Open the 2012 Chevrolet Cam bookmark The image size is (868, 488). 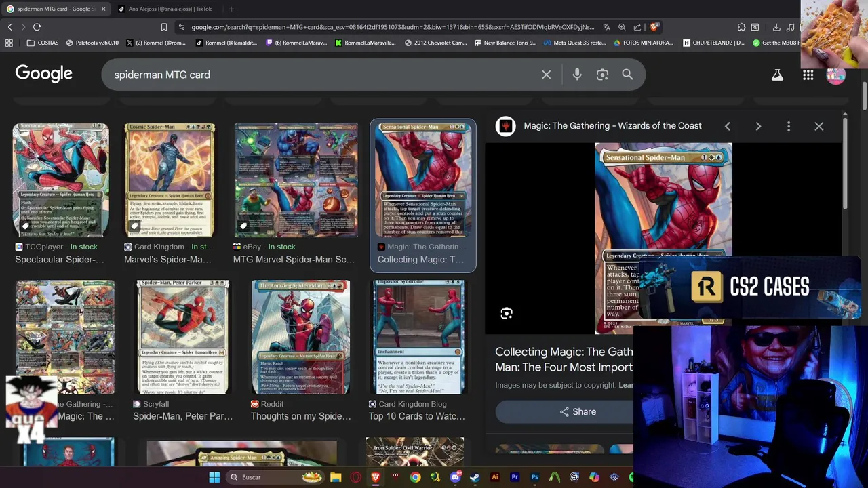pos(435,43)
